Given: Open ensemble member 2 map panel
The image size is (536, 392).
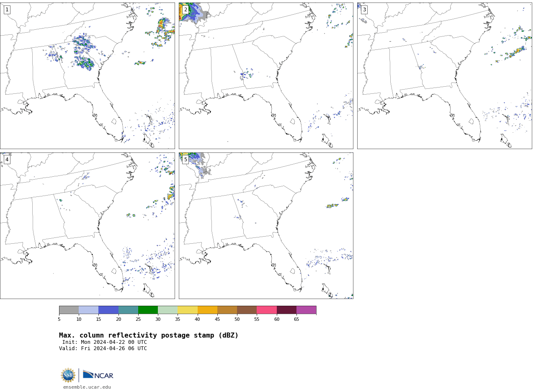Looking at the screenshot, I should [266, 76].
